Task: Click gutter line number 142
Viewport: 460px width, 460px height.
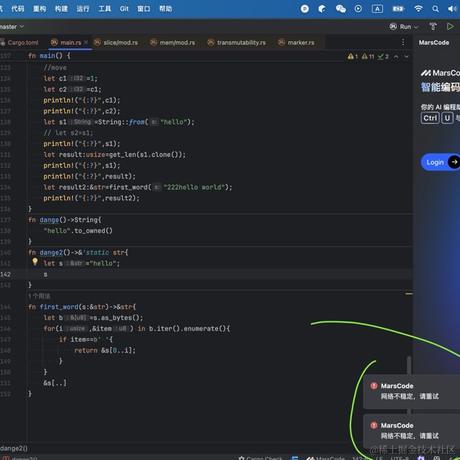Action: [5, 274]
